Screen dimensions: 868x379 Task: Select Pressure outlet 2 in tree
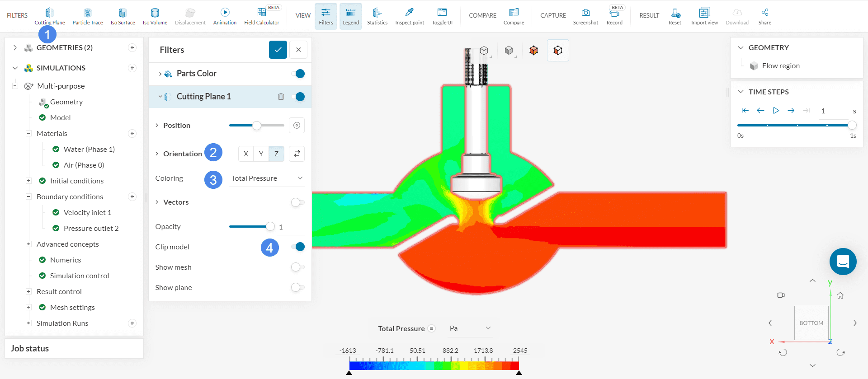(91, 229)
